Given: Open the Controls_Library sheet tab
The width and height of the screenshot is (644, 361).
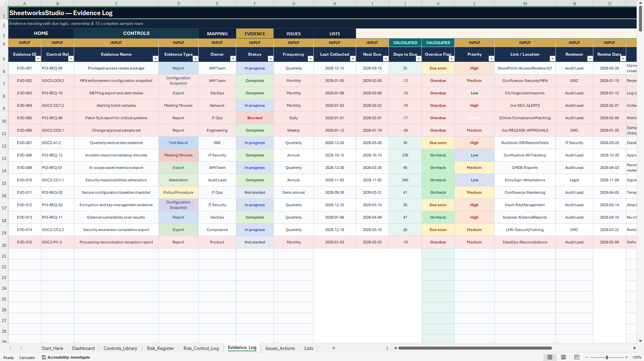Looking at the screenshot, I should 120,348.
